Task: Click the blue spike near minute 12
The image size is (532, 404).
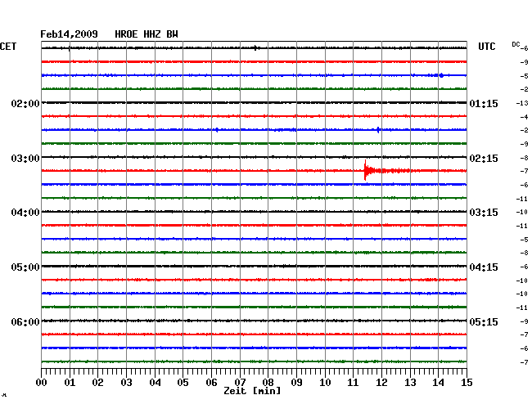Action: point(378,130)
